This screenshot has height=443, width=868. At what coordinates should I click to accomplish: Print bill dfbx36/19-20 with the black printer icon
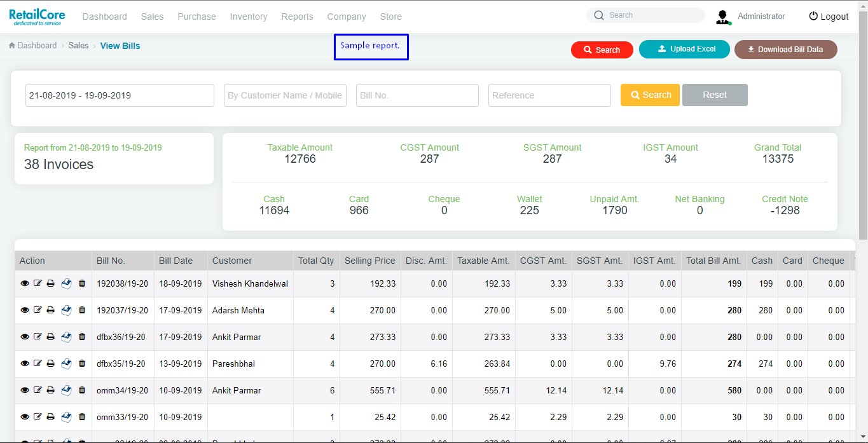click(x=51, y=337)
